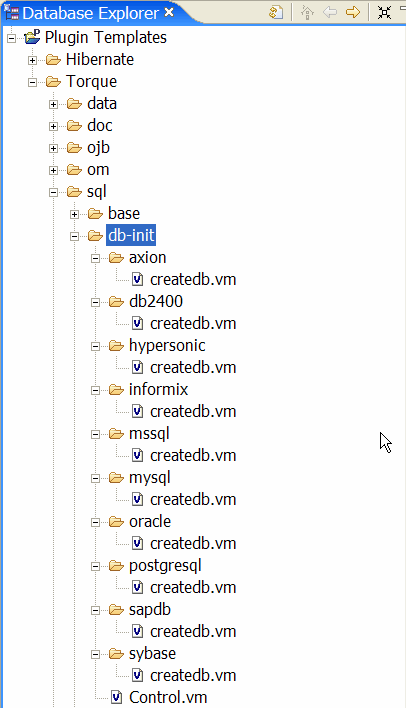Click the refresh view toolbar icon

click(x=275, y=12)
